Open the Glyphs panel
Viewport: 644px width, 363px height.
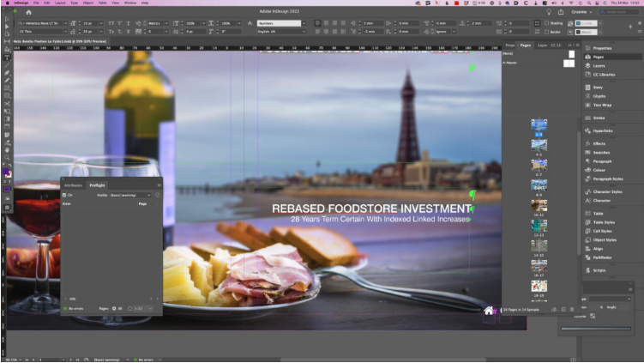pos(599,95)
